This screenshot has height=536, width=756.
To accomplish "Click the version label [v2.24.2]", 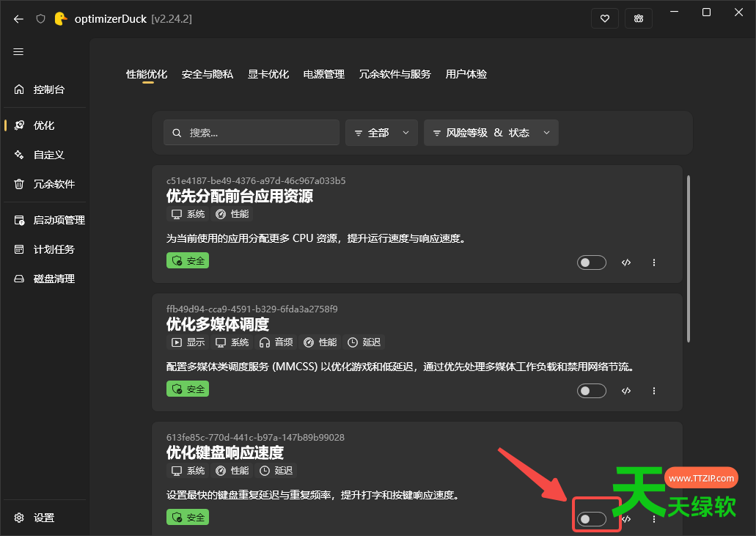I will point(172,19).
